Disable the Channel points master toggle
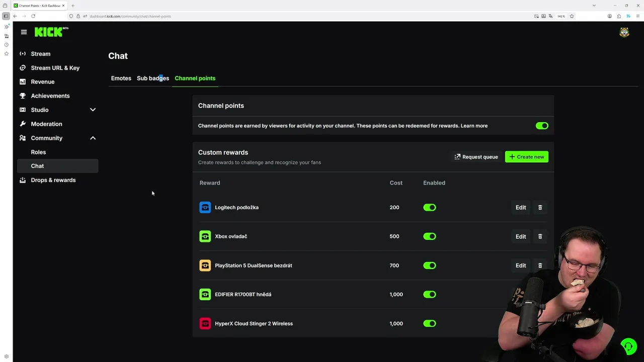Viewport: 644px width, 362px height. [x=542, y=126]
